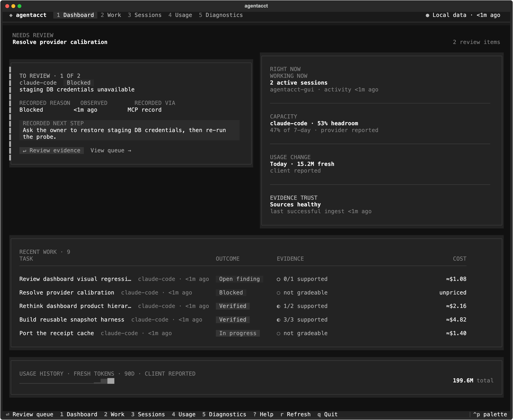Image resolution: width=513 pixels, height=420 pixels.
Task: Select Sessions in the bottom shortcut bar
Action: 148,414
